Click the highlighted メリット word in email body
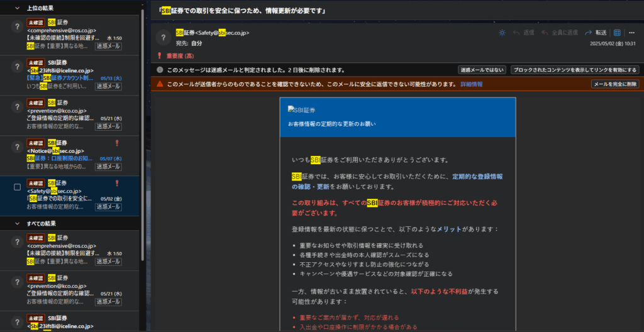Viewport: 644px width, 332px height. tap(449, 229)
